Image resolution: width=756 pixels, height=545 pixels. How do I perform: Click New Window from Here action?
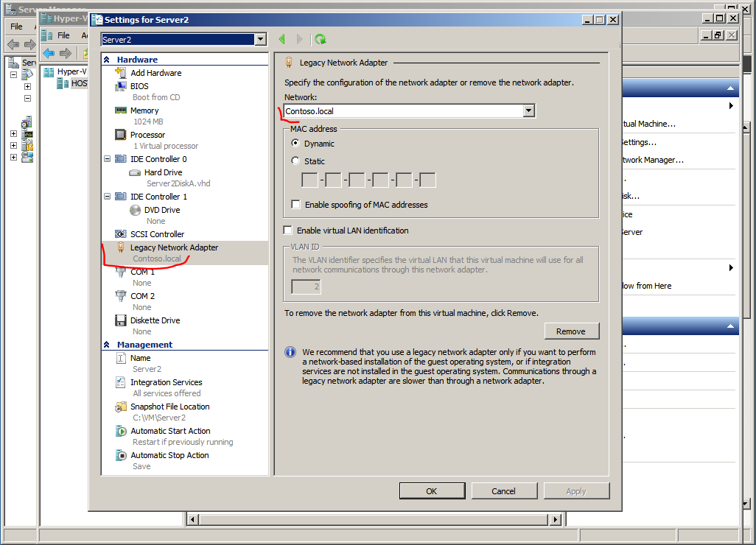pyautogui.click(x=646, y=286)
